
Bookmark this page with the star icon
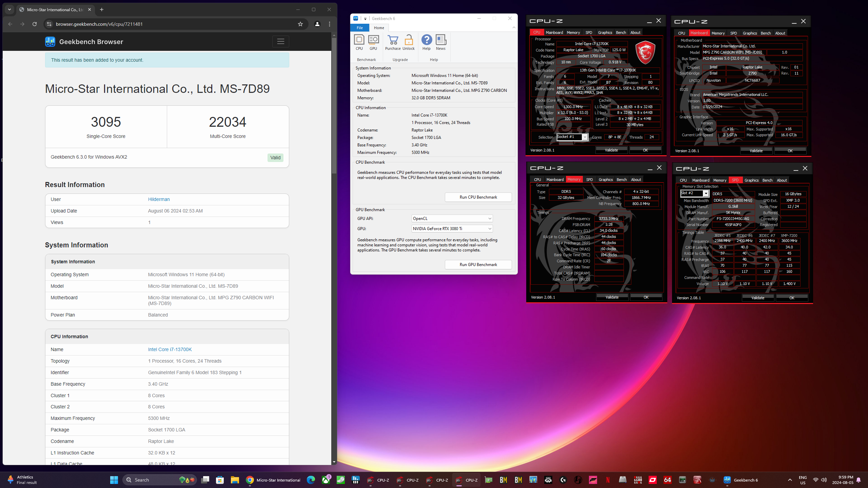pyautogui.click(x=300, y=24)
